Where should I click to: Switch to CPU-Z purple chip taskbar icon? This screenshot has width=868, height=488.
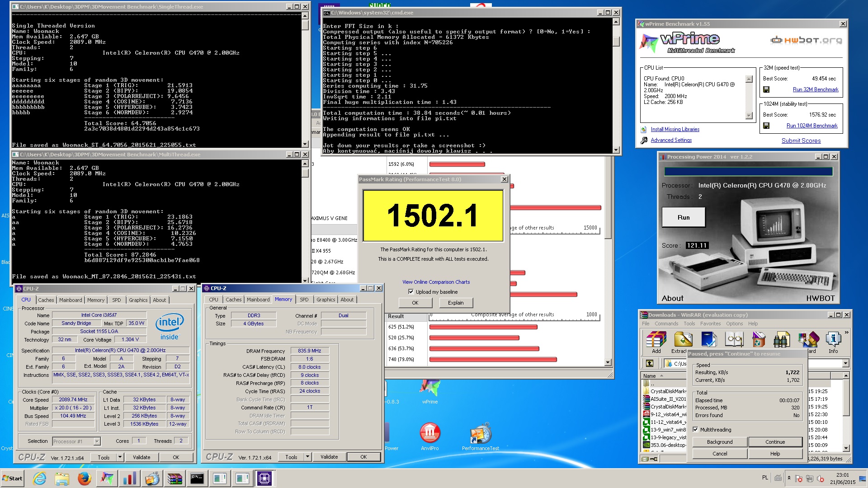[x=264, y=479]
